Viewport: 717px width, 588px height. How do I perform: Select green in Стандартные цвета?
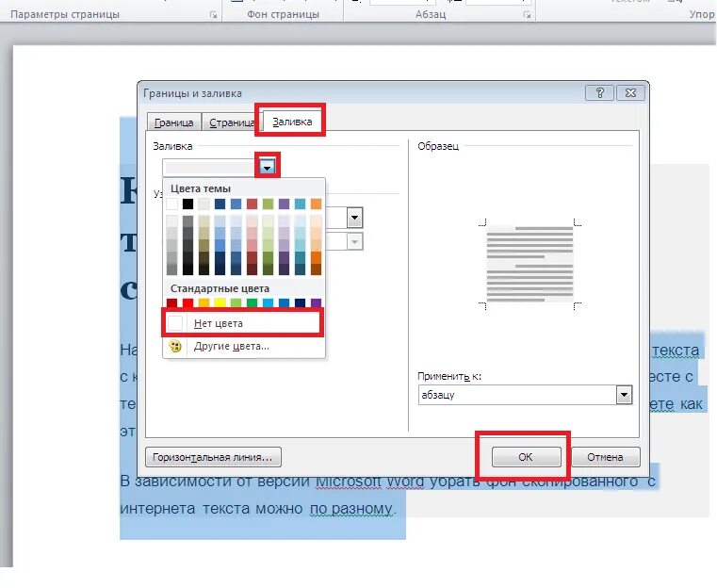252,302
